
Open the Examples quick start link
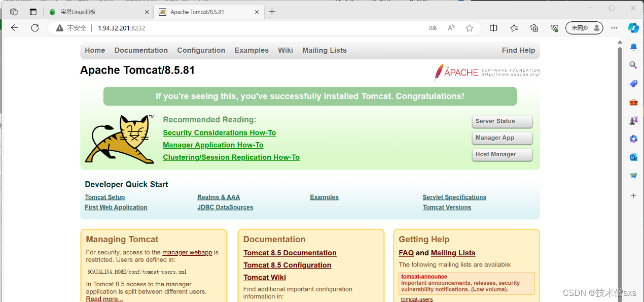point(324,197)
